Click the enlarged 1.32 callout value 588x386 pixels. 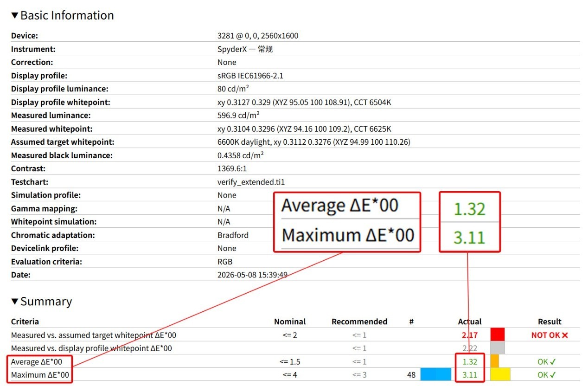[x=469, y=209]
